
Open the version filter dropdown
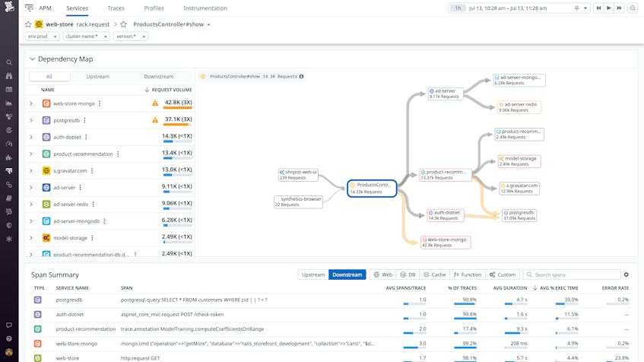click(131, 37)
